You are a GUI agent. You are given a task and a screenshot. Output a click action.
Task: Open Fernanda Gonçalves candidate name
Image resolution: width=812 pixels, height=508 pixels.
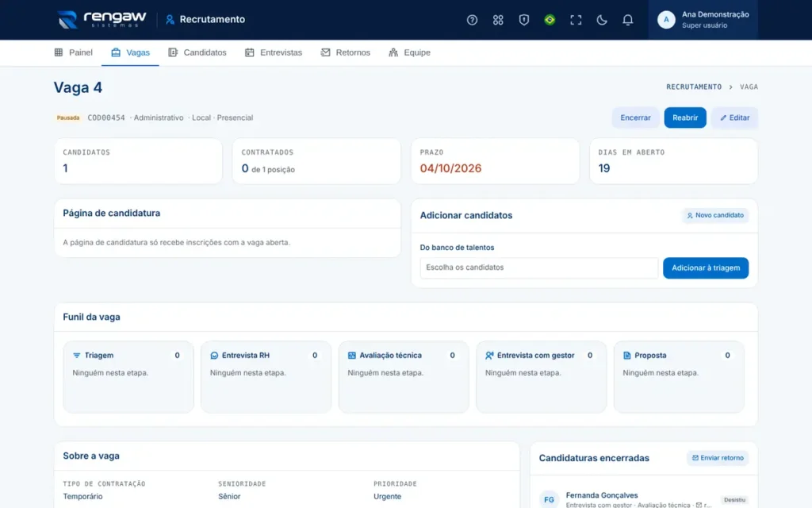(x=602, y=495)
